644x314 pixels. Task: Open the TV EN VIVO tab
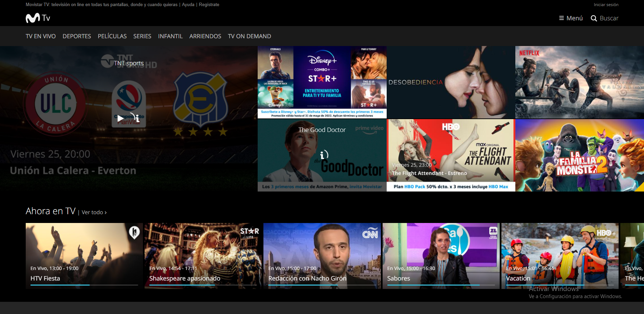(41, 36)
